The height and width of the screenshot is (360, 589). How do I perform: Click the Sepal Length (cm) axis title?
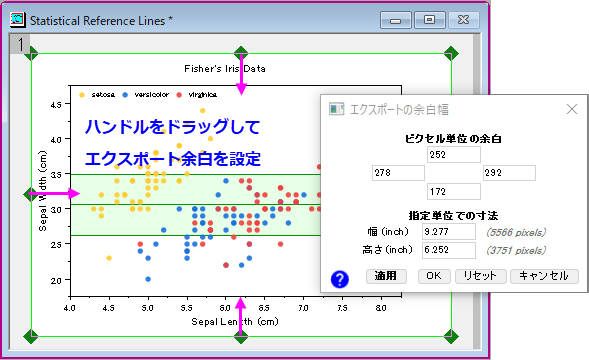click(x=235, y=322)
